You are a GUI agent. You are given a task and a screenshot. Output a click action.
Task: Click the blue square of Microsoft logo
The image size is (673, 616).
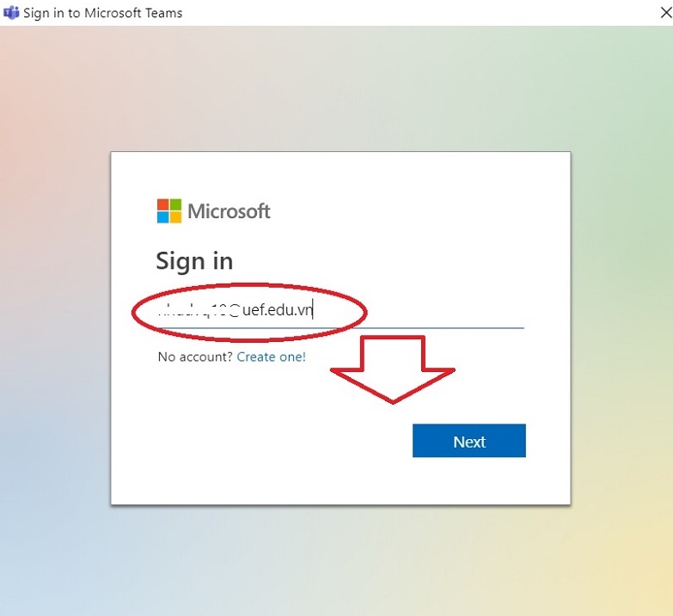pyautogui.click(x=162, y=217)
